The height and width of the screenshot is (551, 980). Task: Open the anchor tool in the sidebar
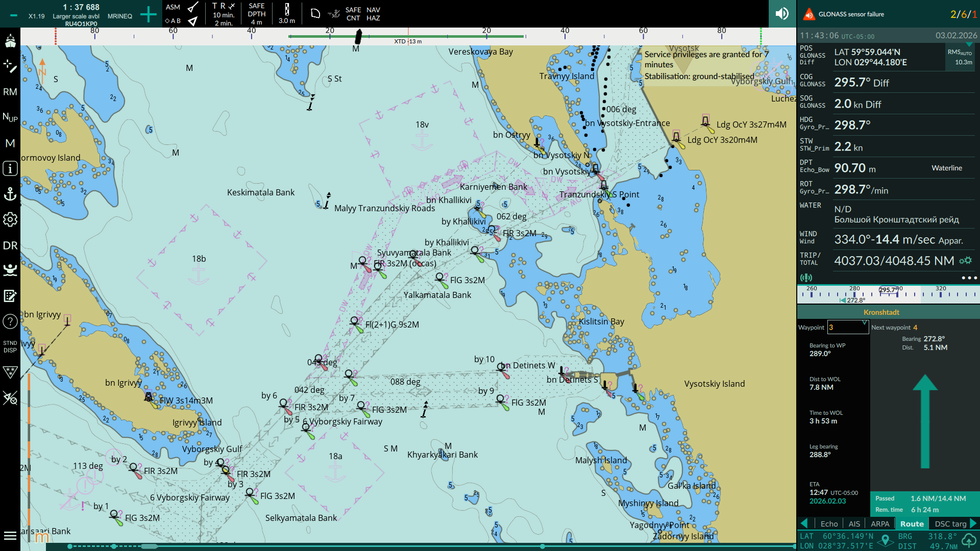coord(10,194)
